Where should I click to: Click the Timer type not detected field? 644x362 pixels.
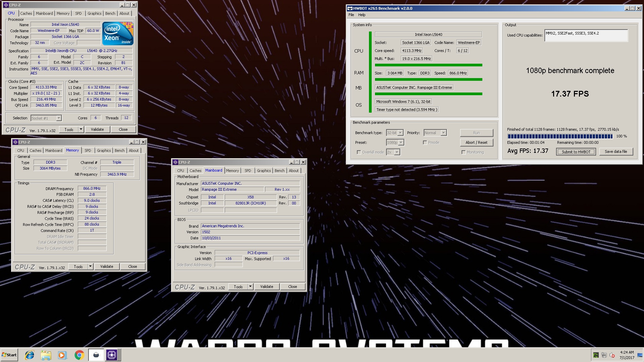[x=407, y=110]
